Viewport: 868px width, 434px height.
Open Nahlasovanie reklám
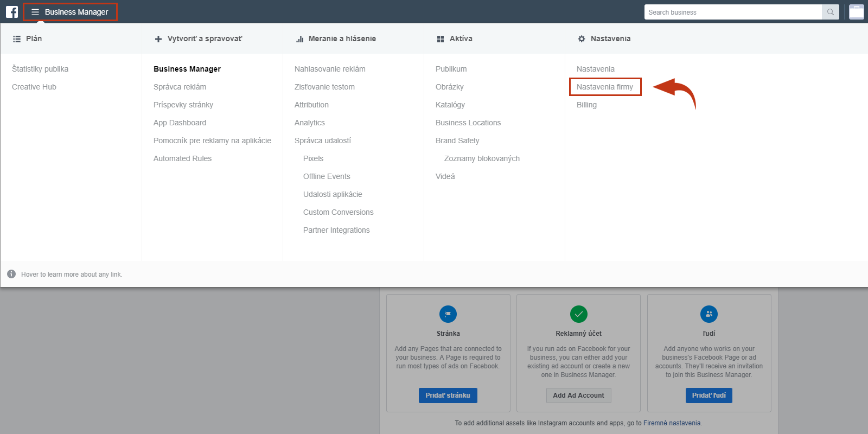coord(330,69)
